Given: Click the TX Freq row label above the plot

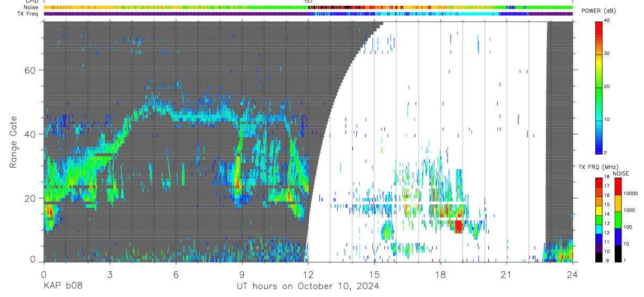Looking at the screenshot, I should click(28, 14).
